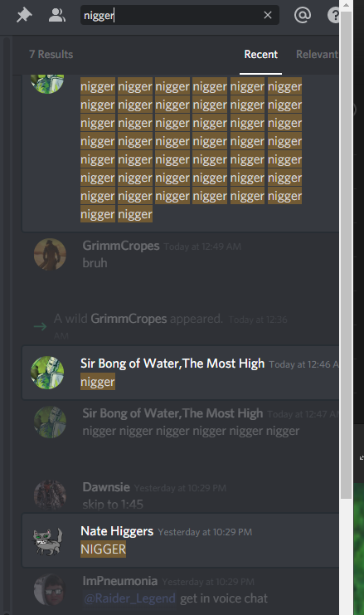
Task: Open the Dawnsie username
Action: pyautogui.click(x=106, y=487)
